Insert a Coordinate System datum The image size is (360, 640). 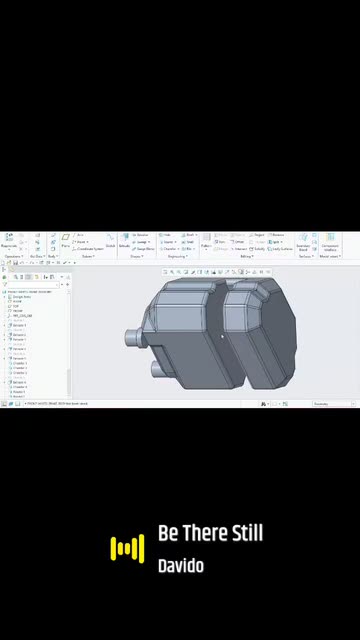point(88,249)
